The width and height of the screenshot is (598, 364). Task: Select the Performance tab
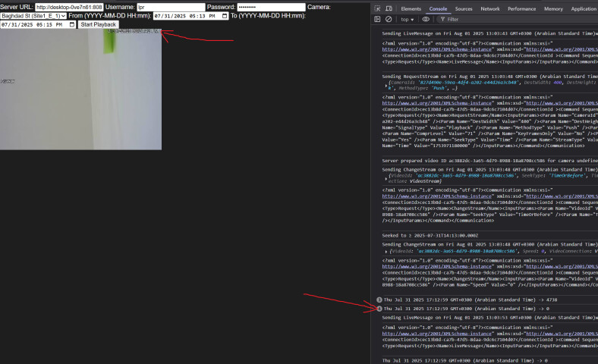pyautogui.click(x=521, y=8)
